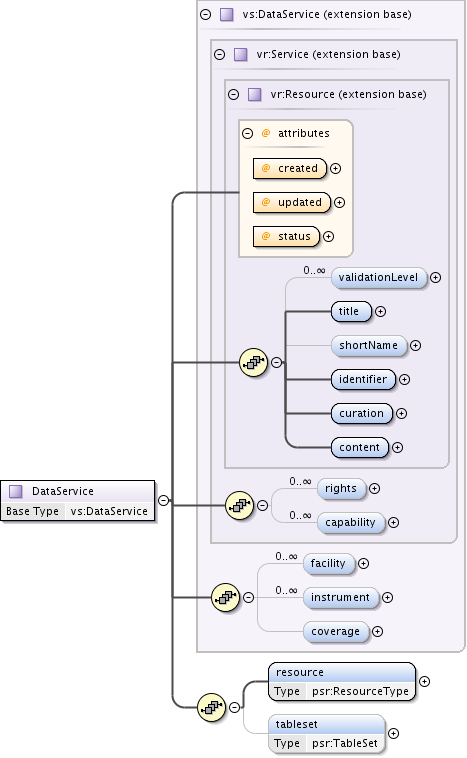
Task: Select the shortName element node
Action: [x=369, y=345]
